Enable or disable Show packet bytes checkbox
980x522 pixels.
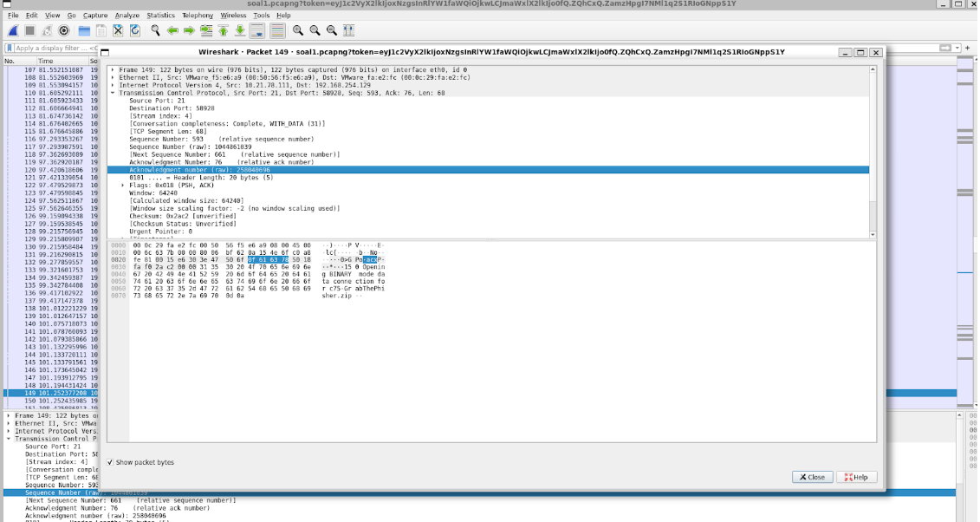110,462
